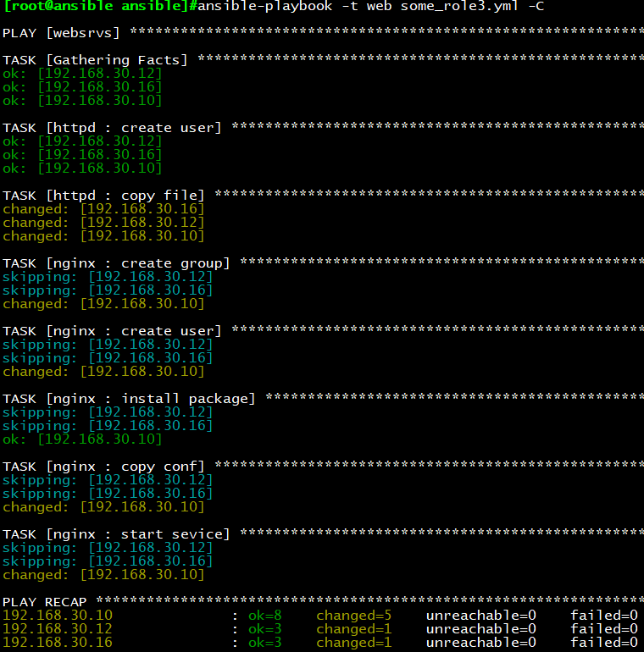Select the PLAY RECAP header line
Viewport: 644px width, 652px height.
(323, 602)
